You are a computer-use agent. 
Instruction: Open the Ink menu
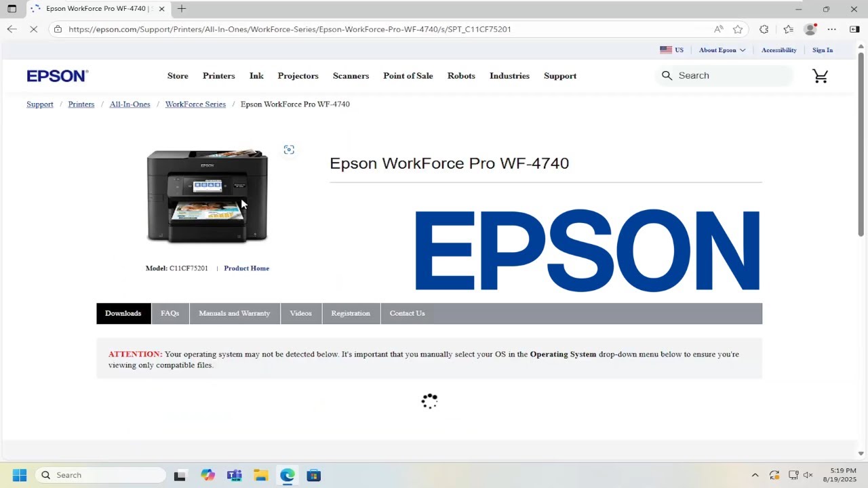point(256,76)
